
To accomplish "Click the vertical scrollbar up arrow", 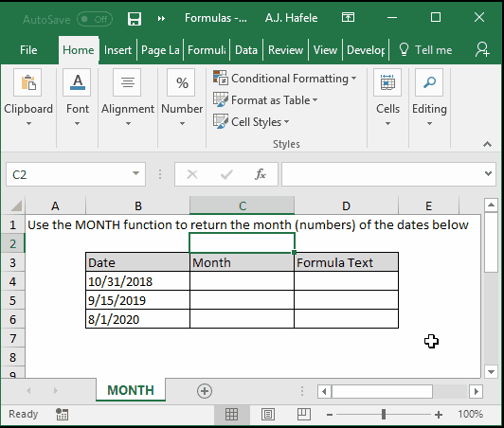I will point(491,205).
